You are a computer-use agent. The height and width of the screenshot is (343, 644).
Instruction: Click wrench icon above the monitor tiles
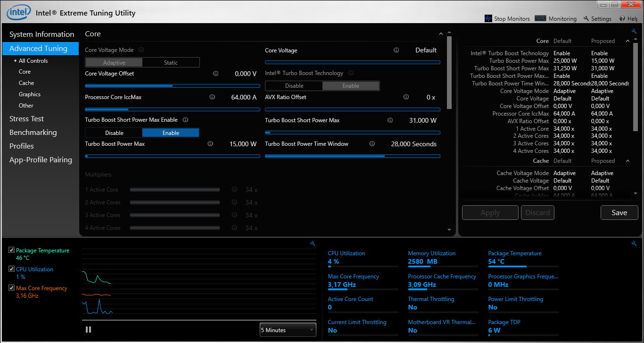(x=634, y=243)
